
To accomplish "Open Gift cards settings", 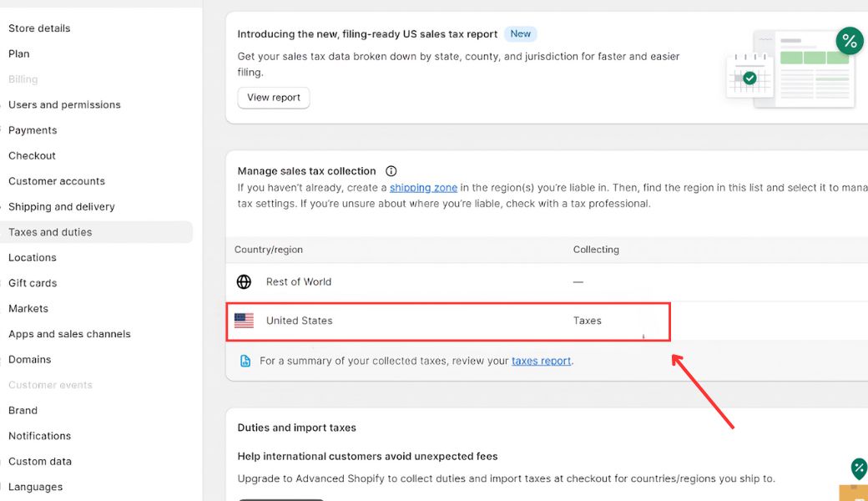I will point(33,283).
